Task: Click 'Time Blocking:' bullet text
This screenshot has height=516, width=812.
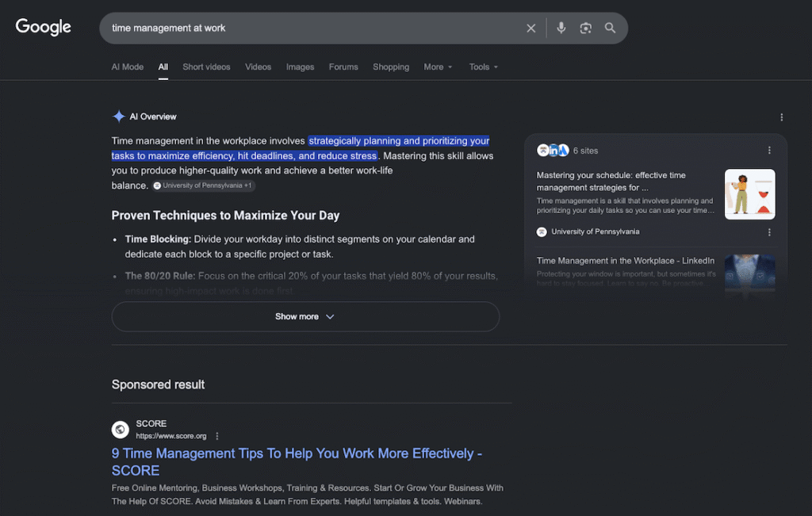Action: click(x=158, y=239)
